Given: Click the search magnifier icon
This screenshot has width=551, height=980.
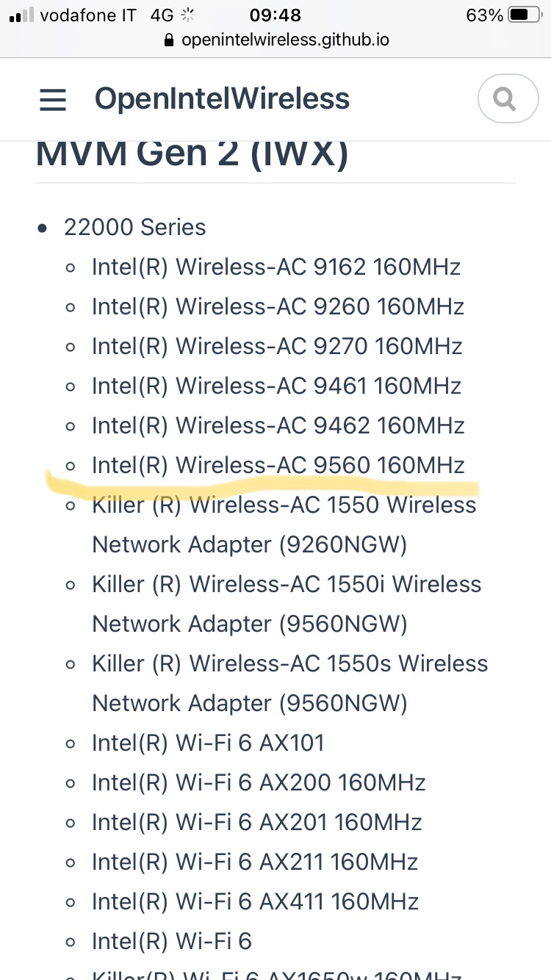Looking at the screenshot, I should (x=508, y=98).
